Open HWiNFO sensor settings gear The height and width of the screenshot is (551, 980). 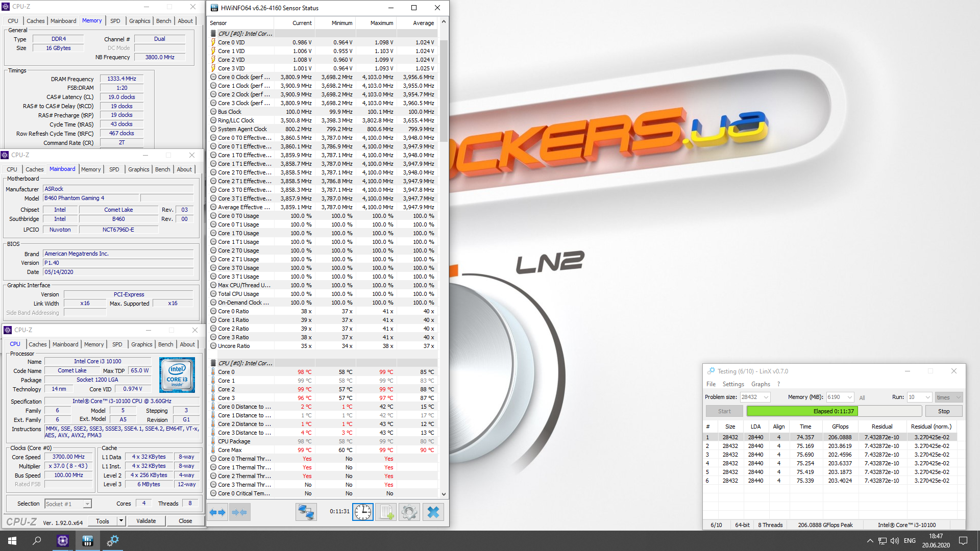[409, 512]
